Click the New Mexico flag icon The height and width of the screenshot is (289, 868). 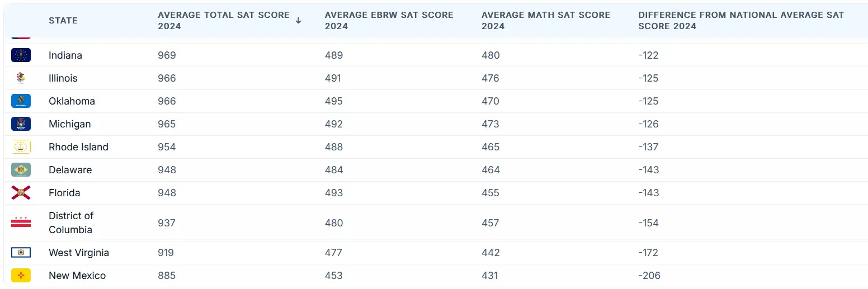21,276
